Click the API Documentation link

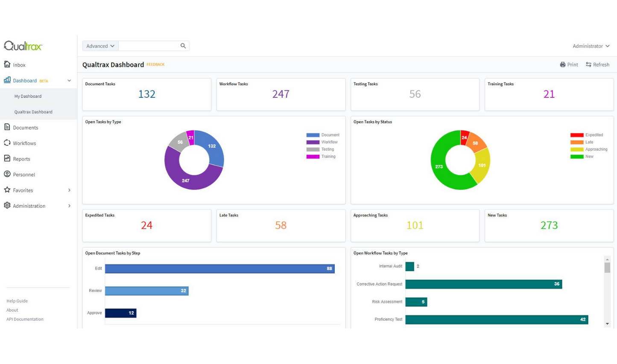click(x=25, y=319)
